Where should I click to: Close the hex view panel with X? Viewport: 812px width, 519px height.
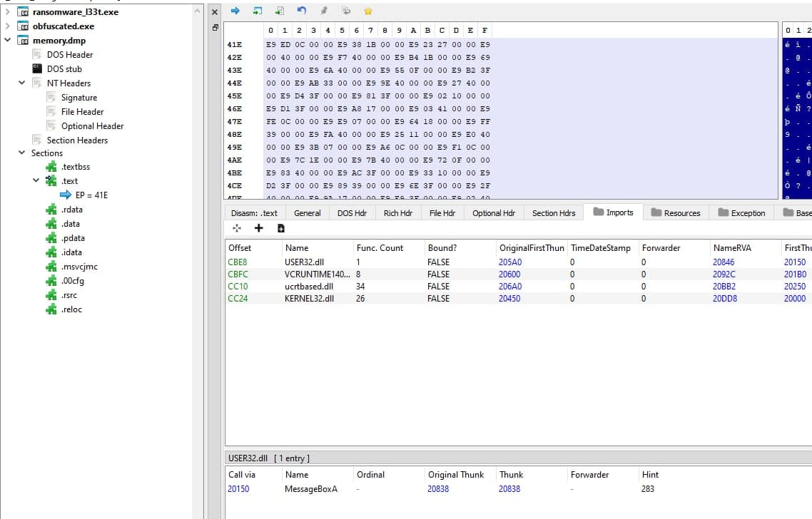tap(215, 12)
